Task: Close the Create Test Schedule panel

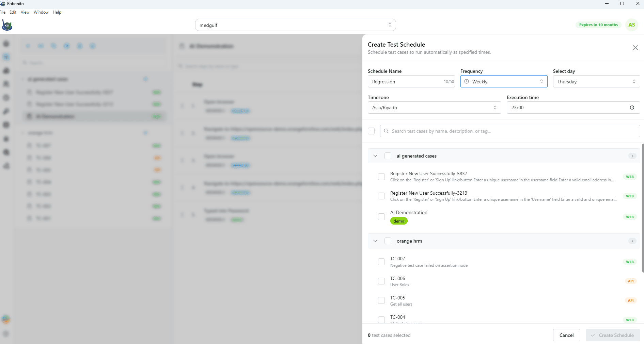Action: click(635, 48)
